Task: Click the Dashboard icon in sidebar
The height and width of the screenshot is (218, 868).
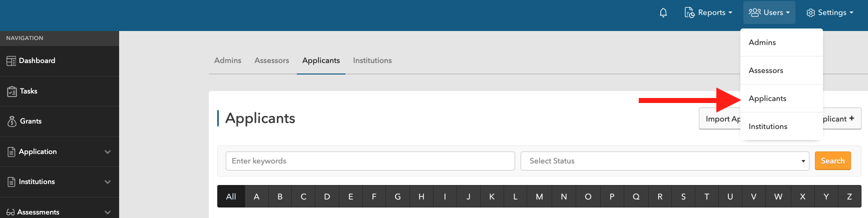Action: click(11, 61)
